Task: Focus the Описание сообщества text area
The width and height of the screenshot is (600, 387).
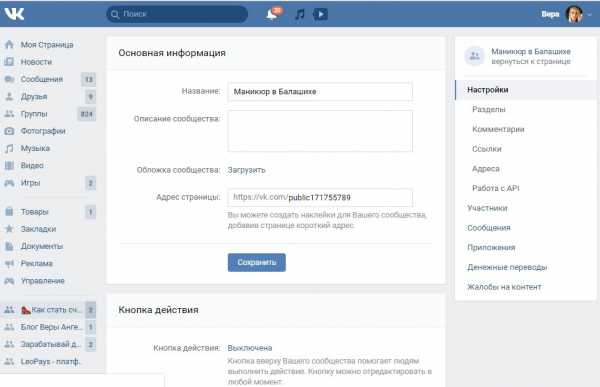Action: (320, 131)
